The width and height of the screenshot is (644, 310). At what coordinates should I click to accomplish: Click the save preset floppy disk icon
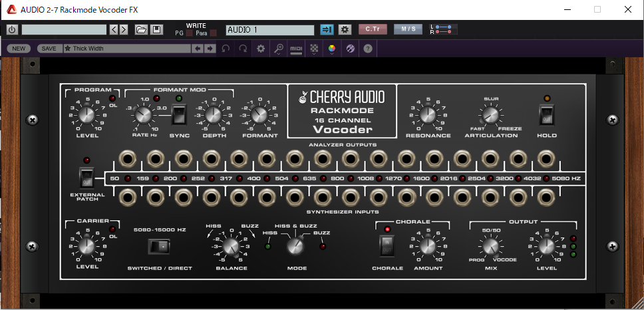click(x=156, y=29)
